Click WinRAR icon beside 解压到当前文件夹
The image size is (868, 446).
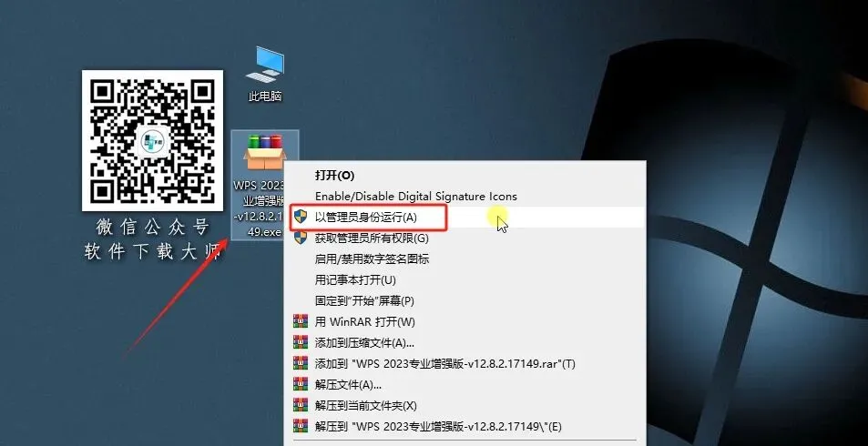[x=301, y=406]
